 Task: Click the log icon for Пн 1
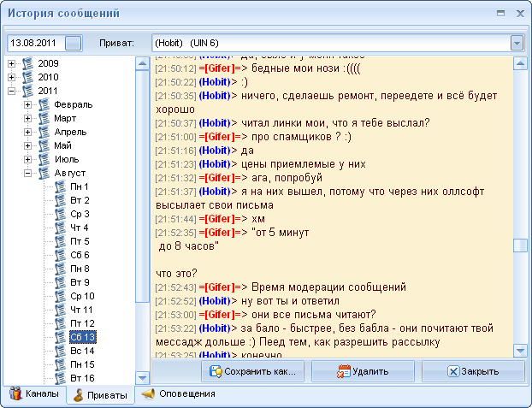(61, 186)
